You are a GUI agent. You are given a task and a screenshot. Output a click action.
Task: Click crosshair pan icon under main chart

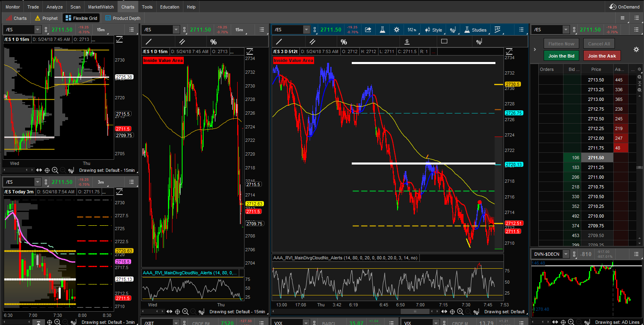(452, 312)
